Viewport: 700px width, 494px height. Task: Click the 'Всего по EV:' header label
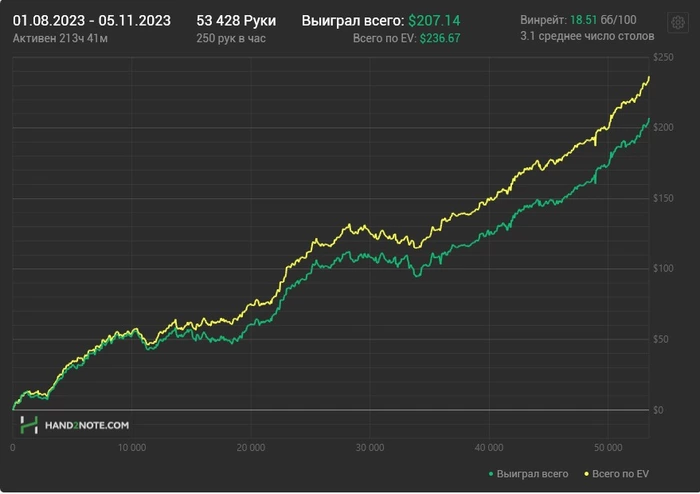pos(385,38)
